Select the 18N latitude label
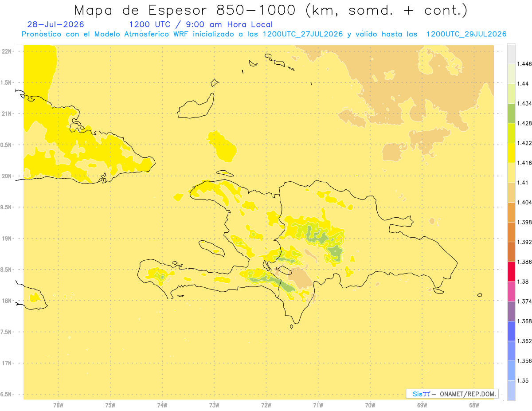Viewport: 532px width, 411px height. (8, 301)
